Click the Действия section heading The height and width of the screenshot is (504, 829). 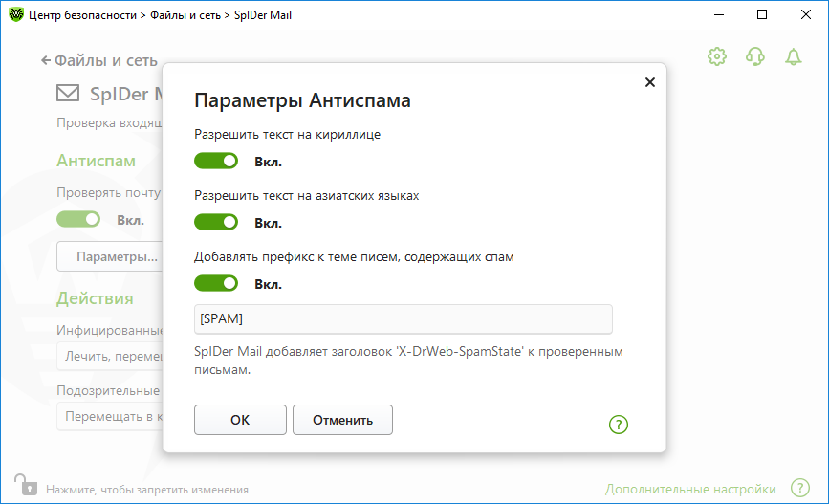pyautogui.click(x=96, y=298)
